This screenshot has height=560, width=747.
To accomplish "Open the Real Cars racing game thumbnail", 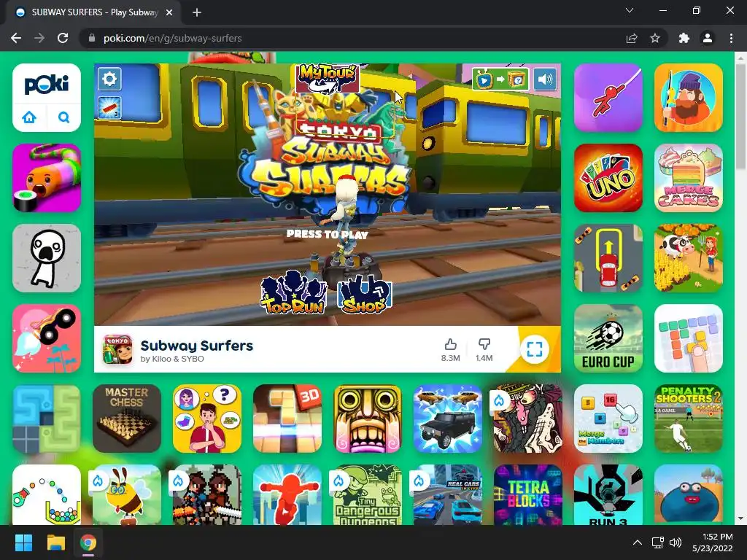I will pyautogui.click(x=448, y=495).
